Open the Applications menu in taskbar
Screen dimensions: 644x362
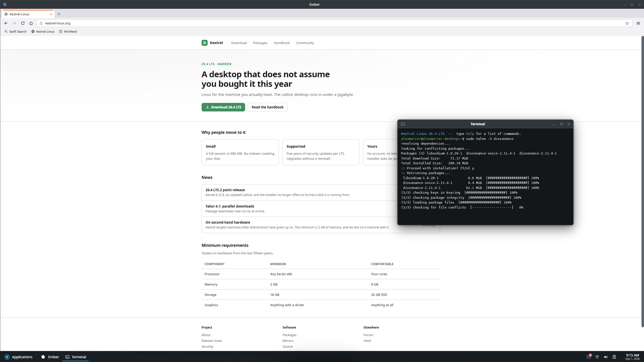pos(19,357)
